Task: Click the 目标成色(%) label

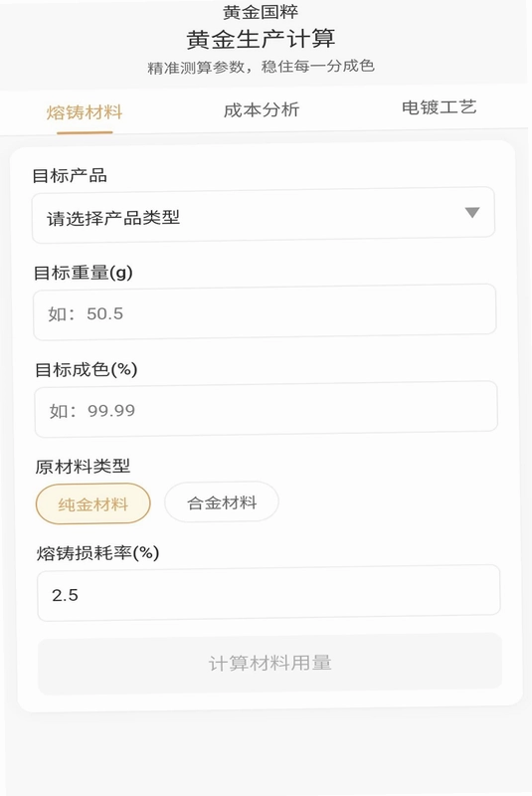Action: tap(87, 369)
